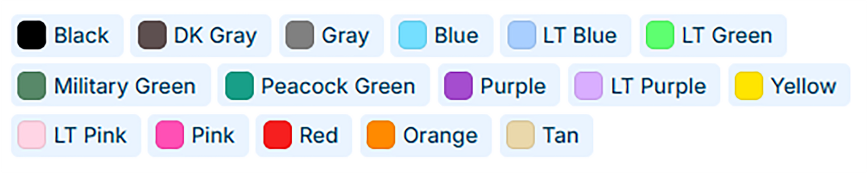The image size is (868, 173).
Task: Pick the Gray color option
Action: (331, 36)
